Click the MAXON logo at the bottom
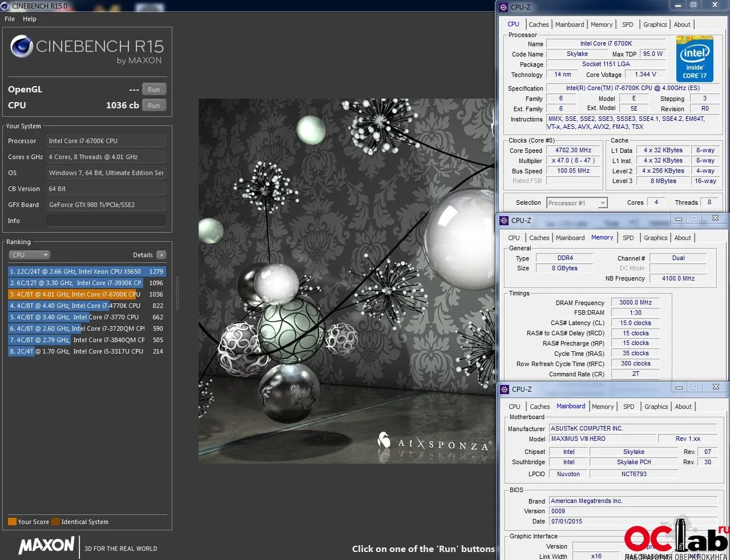Viewport: 730px width, 560px height. click(x=47, y=546)
